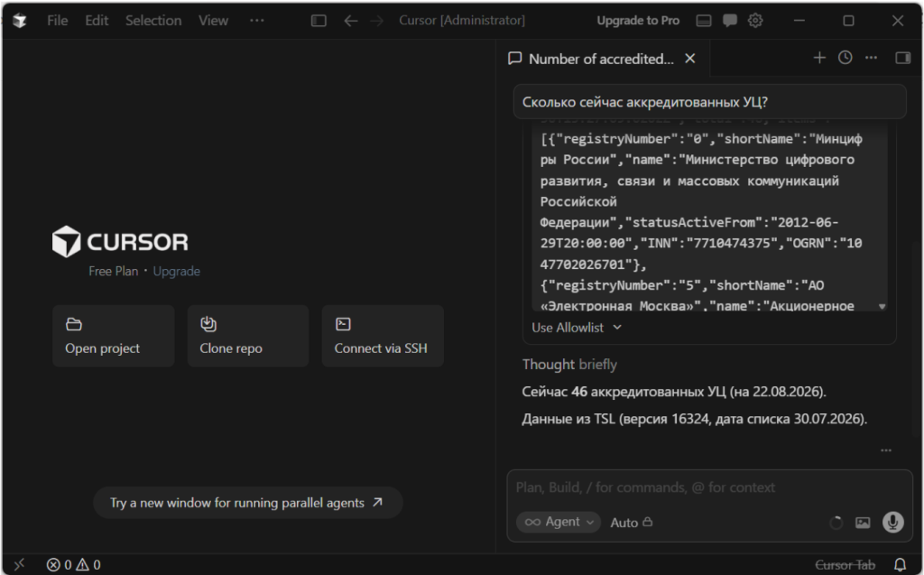The image size is (924, 575).
Task: Close the Number of accredited chat tab
Action: pyautogui.click(x=690, y=59)
